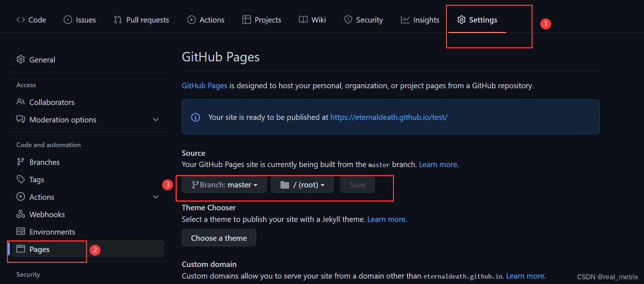This screenshot has width=644, height=284.
Task: Click Learn more link under Source
Action: (x=438, y=164)
